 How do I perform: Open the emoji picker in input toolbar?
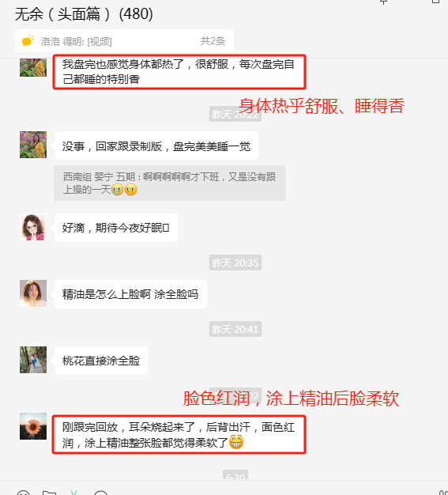(x=24, y=493)
